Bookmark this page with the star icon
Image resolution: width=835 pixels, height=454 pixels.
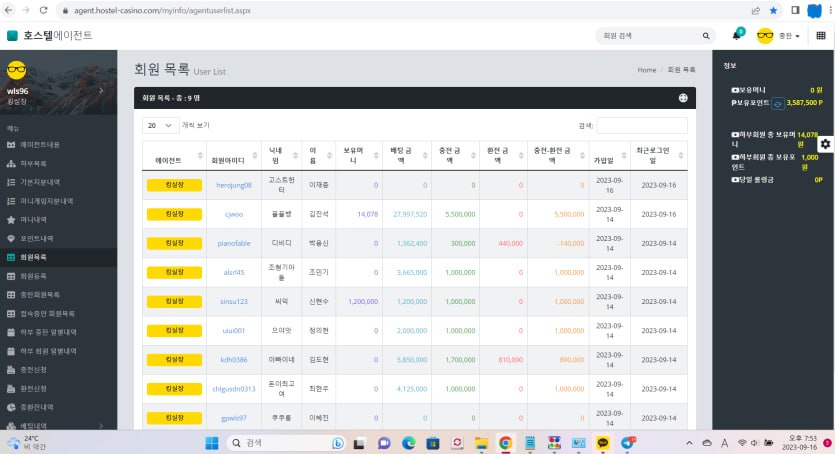773,11
